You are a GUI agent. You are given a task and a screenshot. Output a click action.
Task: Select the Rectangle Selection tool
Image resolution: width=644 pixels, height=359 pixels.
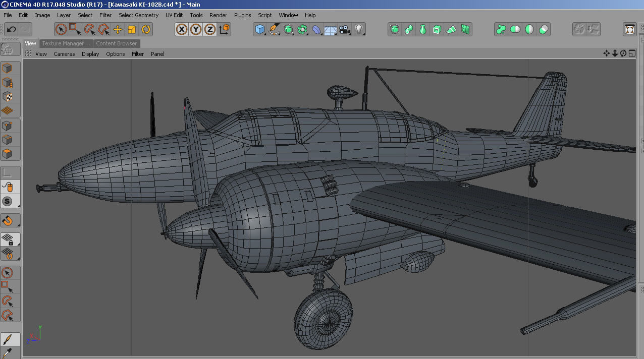click(x=75, y=29)
